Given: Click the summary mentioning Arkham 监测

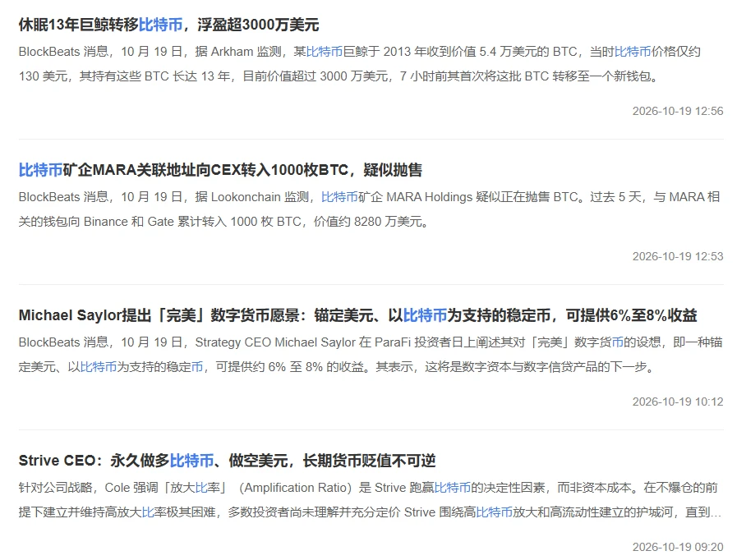Looking at the screenshot, I should (360, 64).
